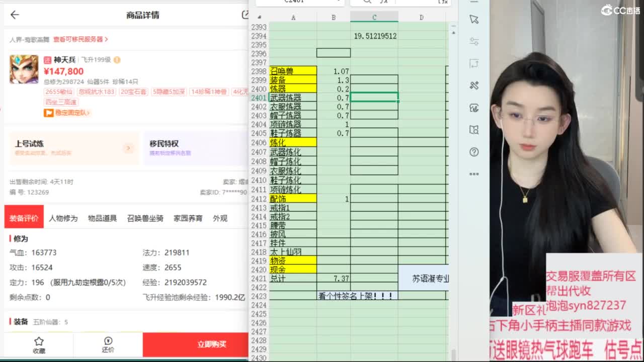Open the orange info icon beside 飞升199级
644x362 pixels.
[117, 60]
